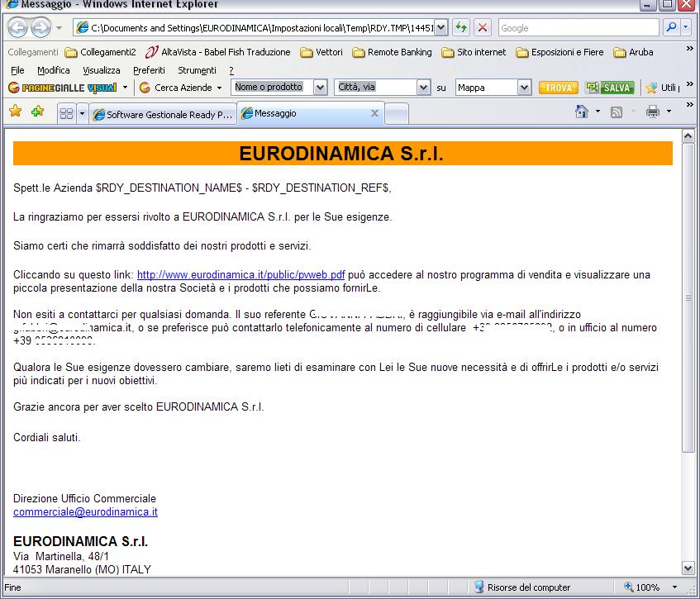
Task: Click the EURODINAMICA S.r.l. orange header
Action: click(343, 154)
